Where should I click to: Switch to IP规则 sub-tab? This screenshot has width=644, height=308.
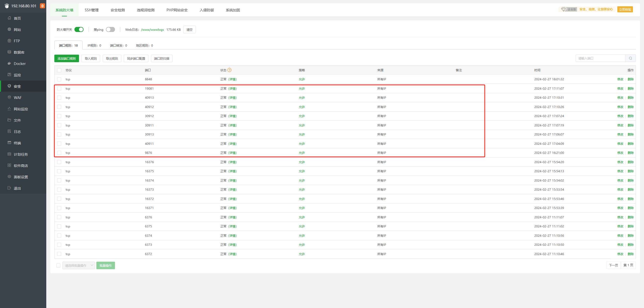tap(94, 46)
